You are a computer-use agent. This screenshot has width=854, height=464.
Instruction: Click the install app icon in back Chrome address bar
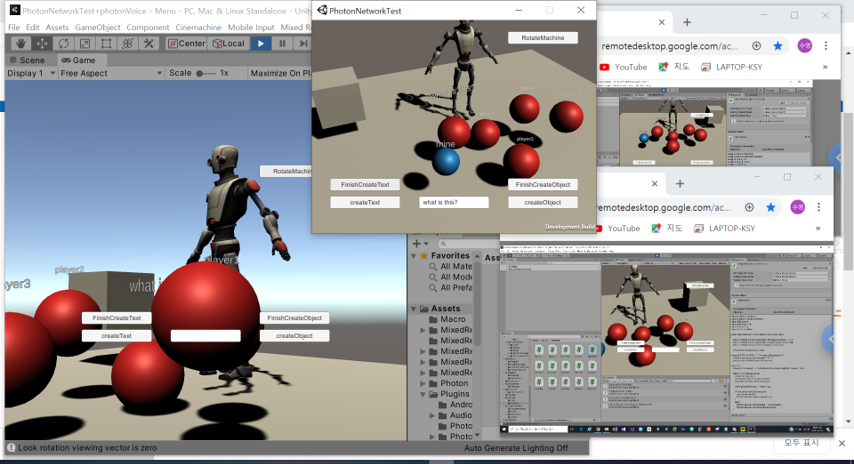point(757,46)
